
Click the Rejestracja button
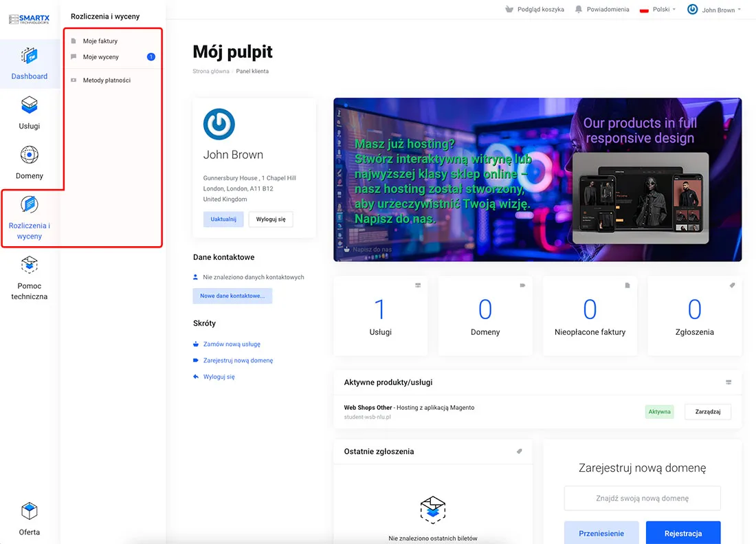[683, 533]
